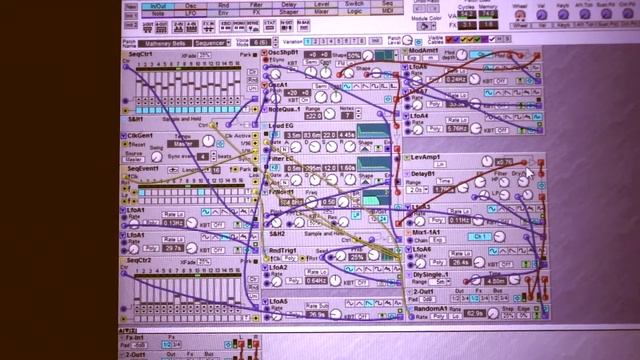Image resolution: width=640 pixels, height=360 pixels.
Task: Select the 4-Out module icon in the toolbar
Action: click(161, 27)
